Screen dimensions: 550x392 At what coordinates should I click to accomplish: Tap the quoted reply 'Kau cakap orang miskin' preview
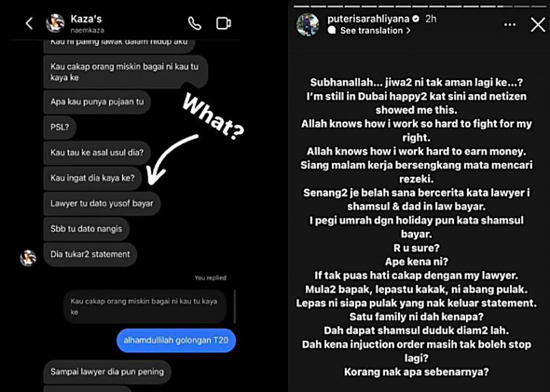coord(145,306)
